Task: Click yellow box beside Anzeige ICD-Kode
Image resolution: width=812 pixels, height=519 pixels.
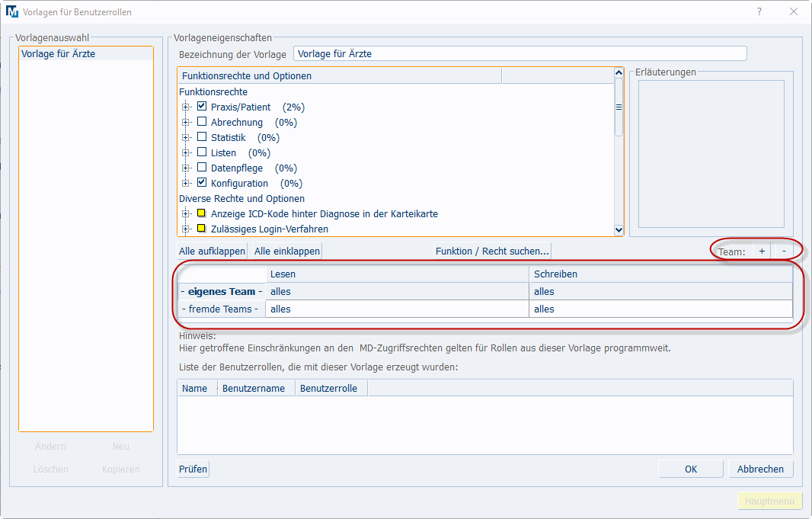Action: (202, 213)
